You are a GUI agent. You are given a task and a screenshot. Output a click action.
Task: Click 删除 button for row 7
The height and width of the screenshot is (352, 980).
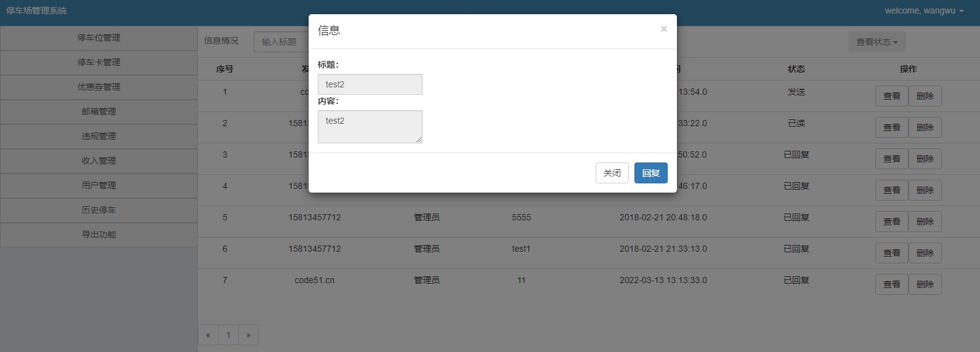click(x=925, y=284)
